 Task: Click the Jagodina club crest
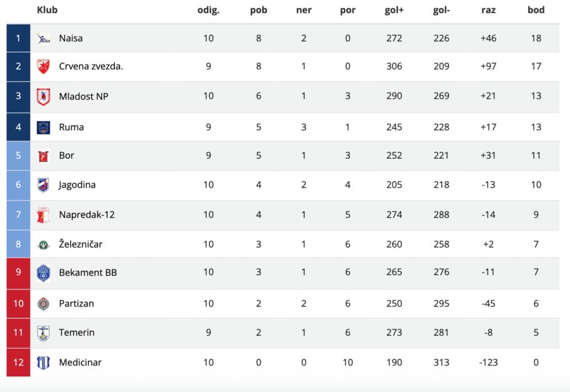tap(43, 185)
